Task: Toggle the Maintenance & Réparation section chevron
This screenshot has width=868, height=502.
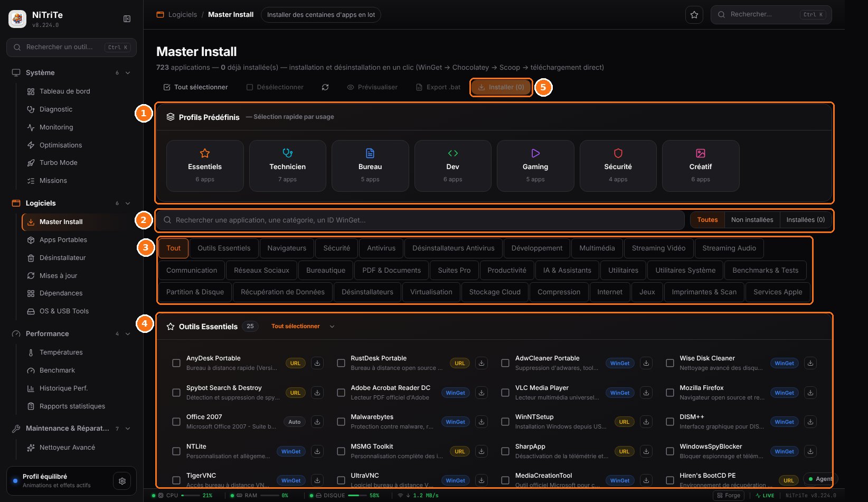Action: point(128,429)
